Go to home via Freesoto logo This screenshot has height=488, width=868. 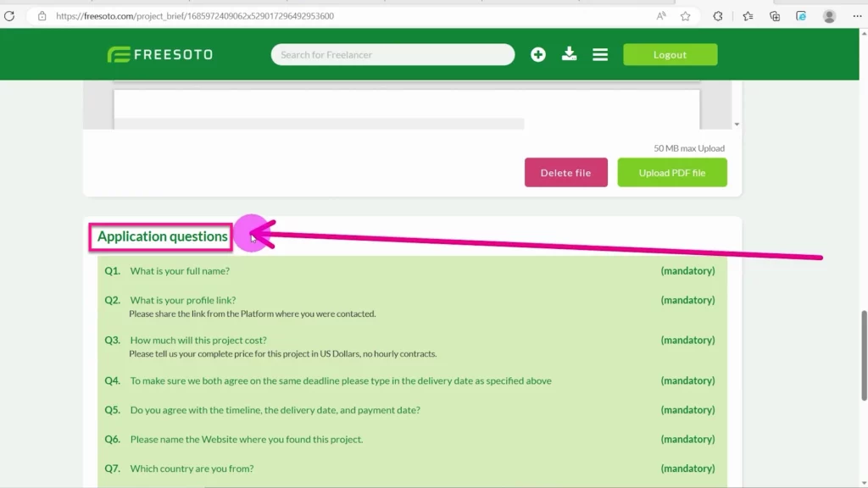point(160,54)
